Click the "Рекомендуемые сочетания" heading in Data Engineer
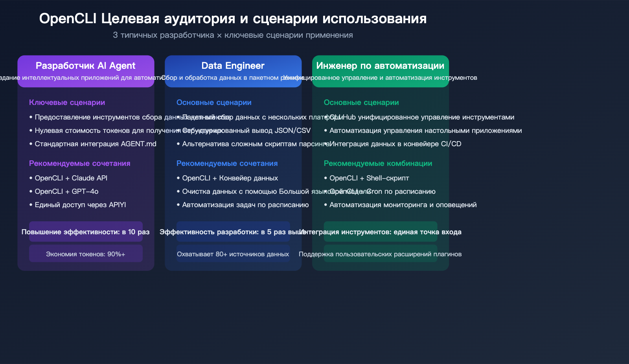Screen dimensions: 629x364 (227, 163)
